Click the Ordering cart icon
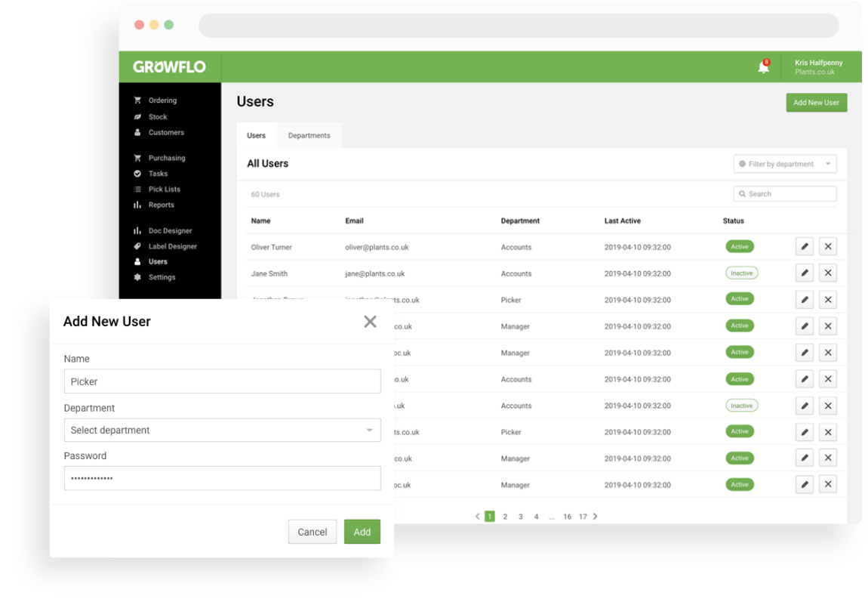 click(137, 100)
